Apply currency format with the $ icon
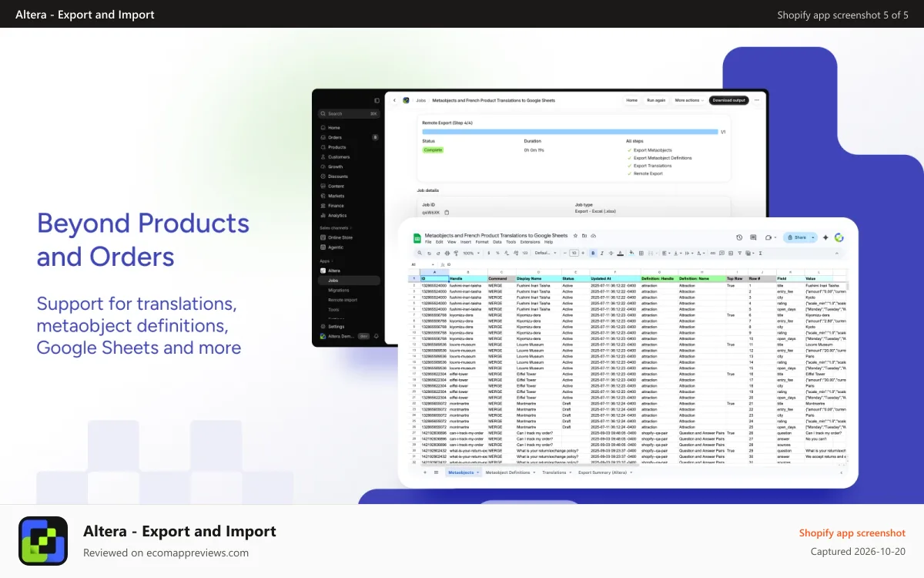924x578 pixels. pyautogui.click(x=488, y=253)
